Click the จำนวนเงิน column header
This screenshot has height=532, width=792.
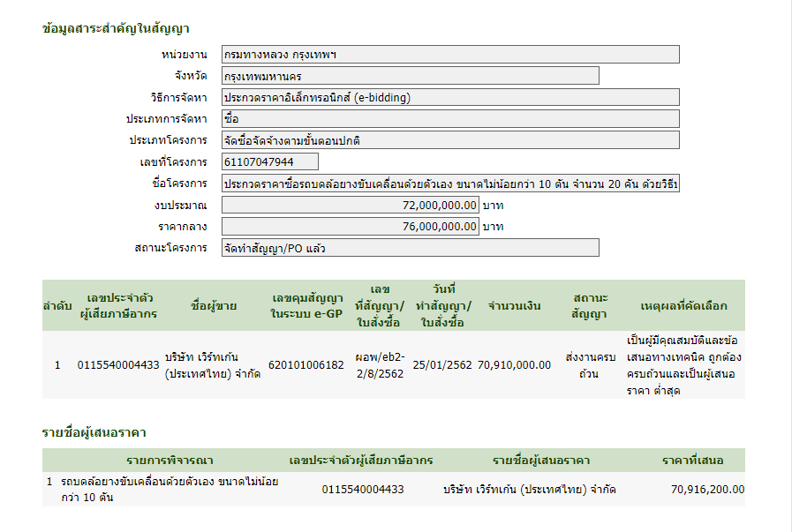[x=514, y=306]
